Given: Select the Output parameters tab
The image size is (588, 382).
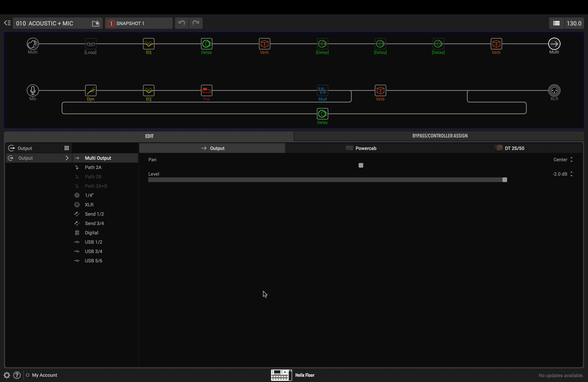Looking at the screenshot, I should click(x=212, y=148).
